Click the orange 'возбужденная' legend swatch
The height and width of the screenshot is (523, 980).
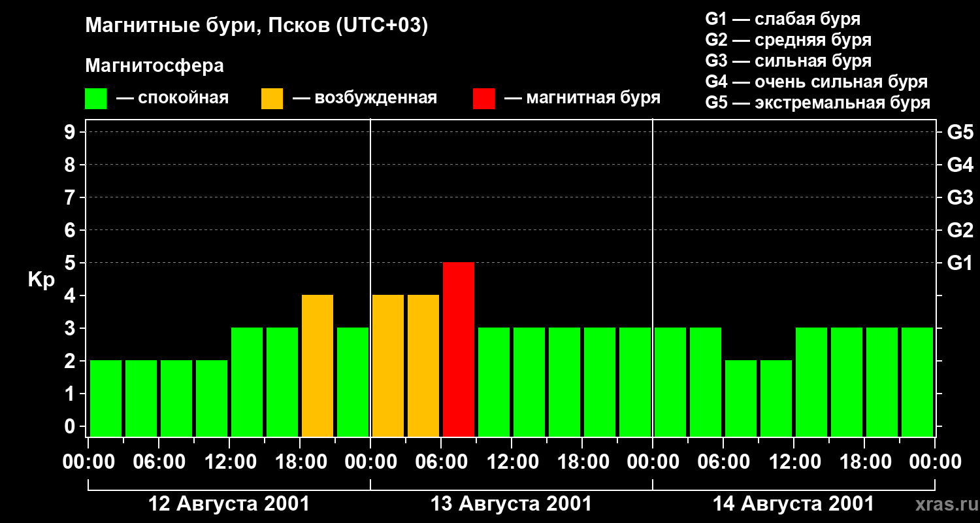tap(272, 99)
